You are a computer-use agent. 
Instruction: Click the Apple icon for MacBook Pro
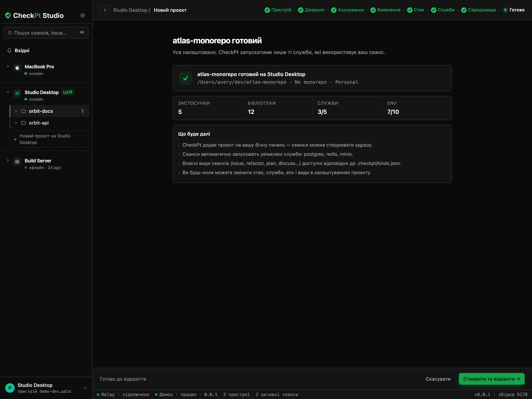coord(17,68)
